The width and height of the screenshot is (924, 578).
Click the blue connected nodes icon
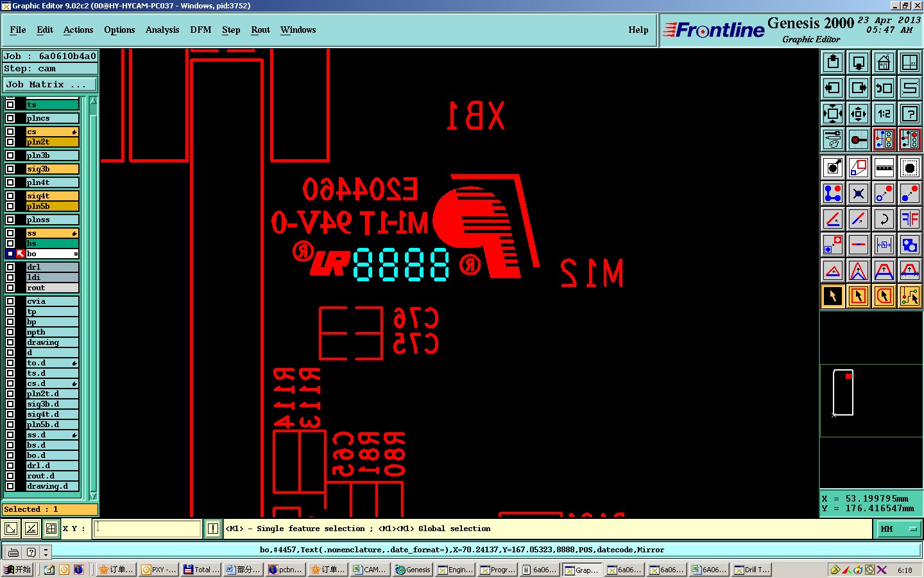pos(833,193)
